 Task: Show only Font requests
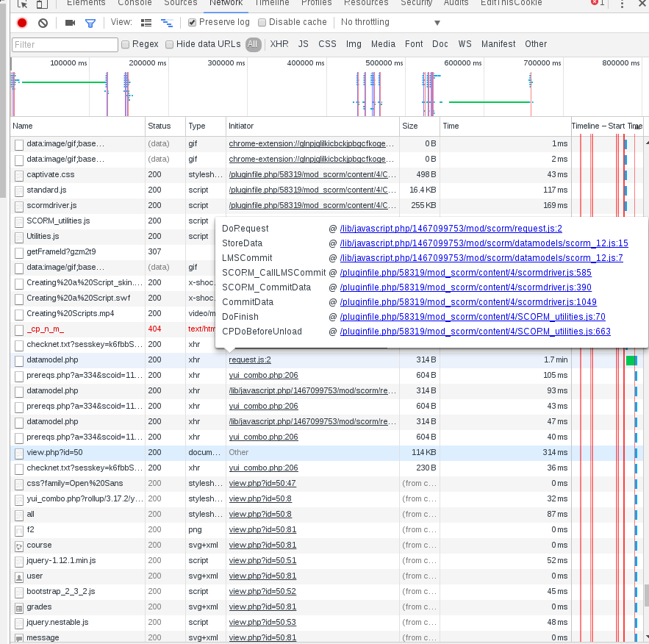tap(414, 44)
